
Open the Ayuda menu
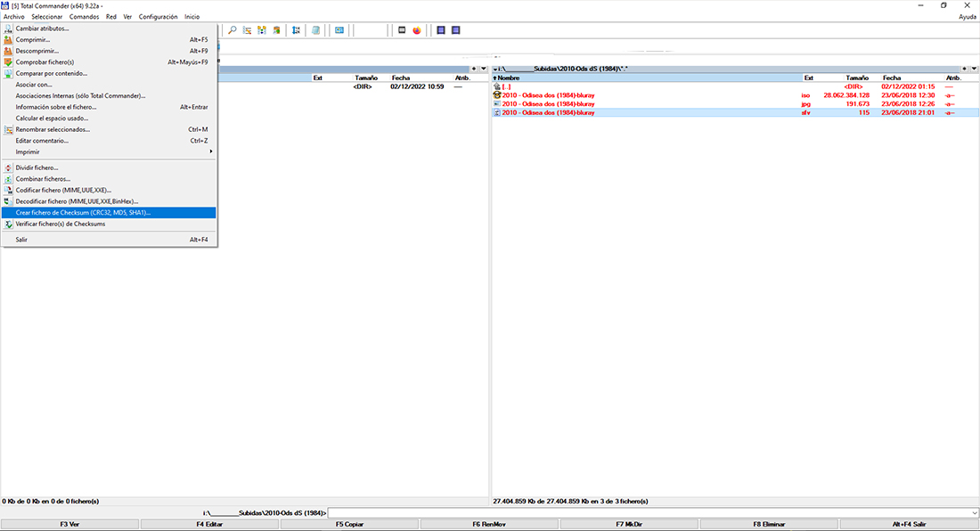[x=967, y=17]
